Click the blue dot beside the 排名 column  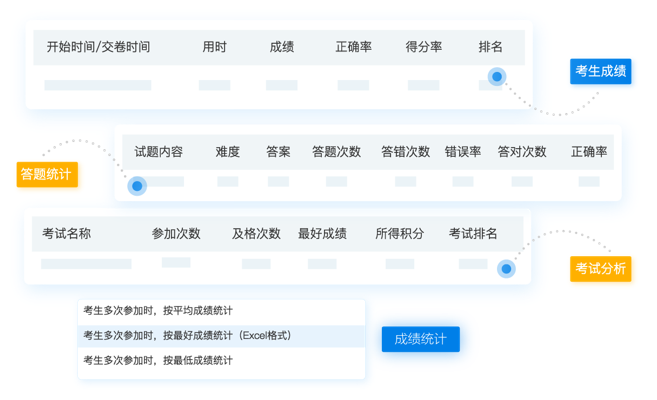[x=496, y=77]
